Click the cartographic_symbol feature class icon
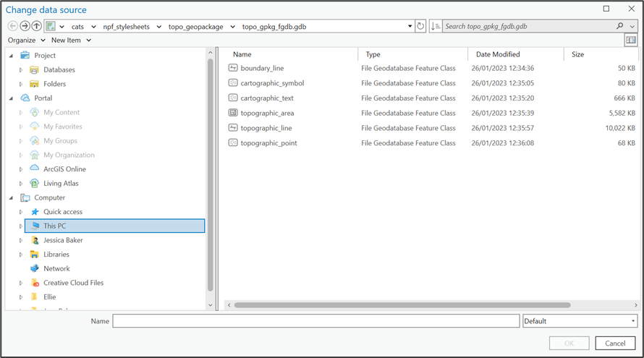644x358 pixels. (233, 83)
